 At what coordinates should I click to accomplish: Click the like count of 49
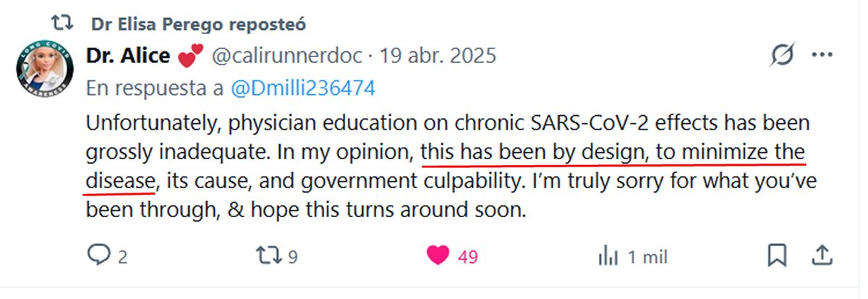468,257
